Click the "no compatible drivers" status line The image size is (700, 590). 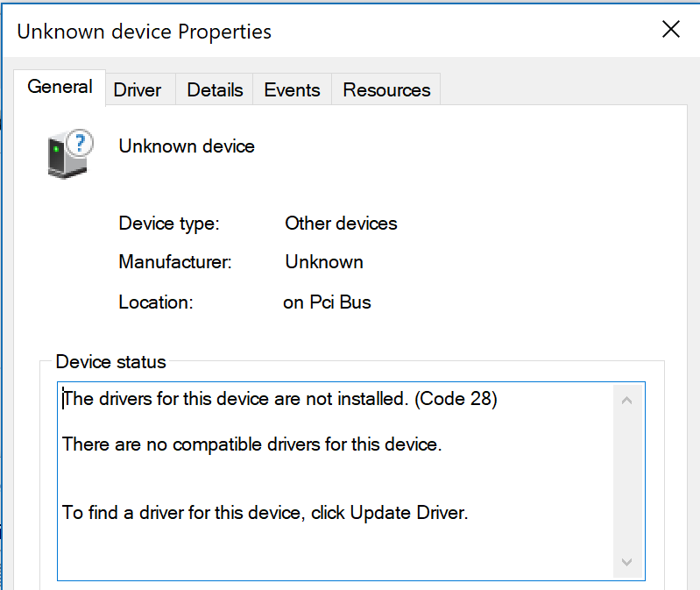(x=252, y=444)
